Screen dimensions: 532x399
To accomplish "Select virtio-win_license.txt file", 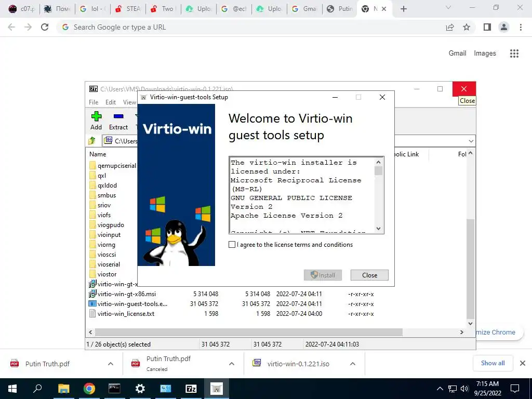I will pos(122,313).
